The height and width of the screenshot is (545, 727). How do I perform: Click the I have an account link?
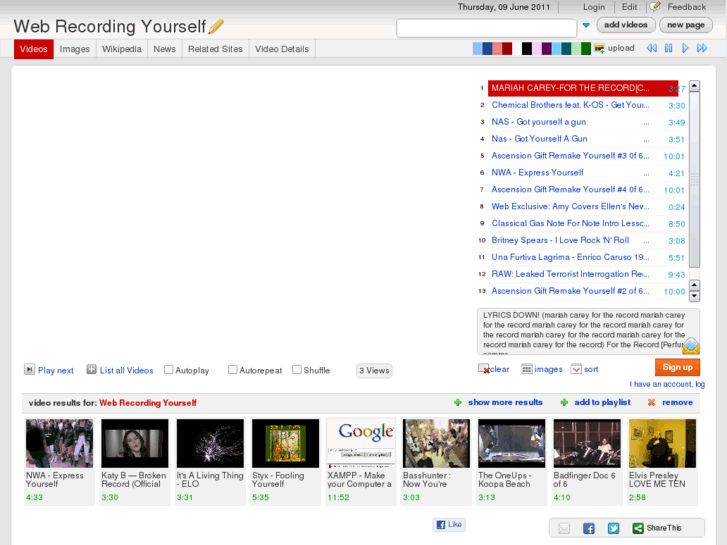pos(667,384)
